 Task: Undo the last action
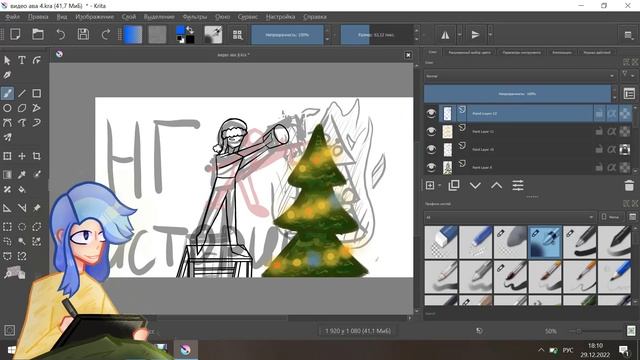61,34
